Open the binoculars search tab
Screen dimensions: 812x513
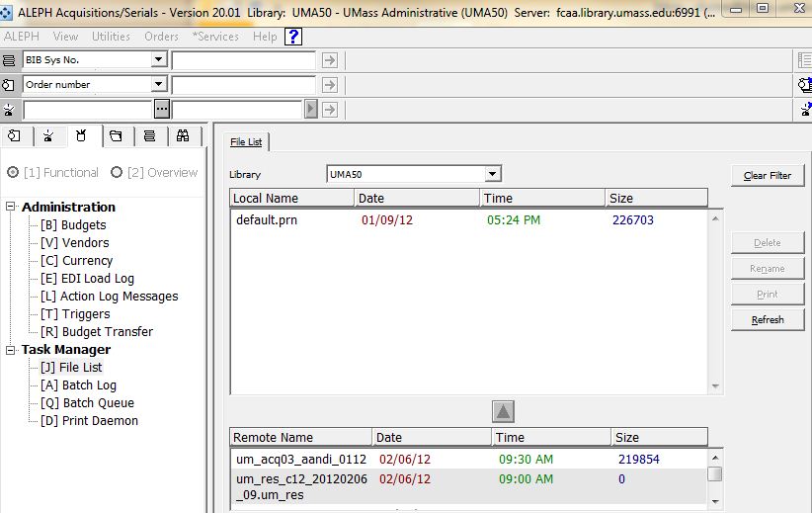(183, 136)
